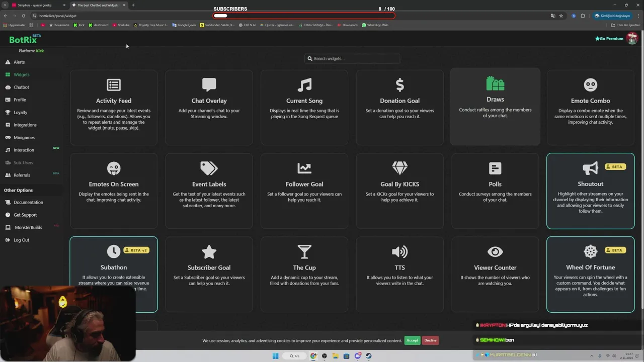Screen dimensions: 644x362
Task: Open the Activity Feed widget icon
Action: pyautogui.click(x=114, y=85)
